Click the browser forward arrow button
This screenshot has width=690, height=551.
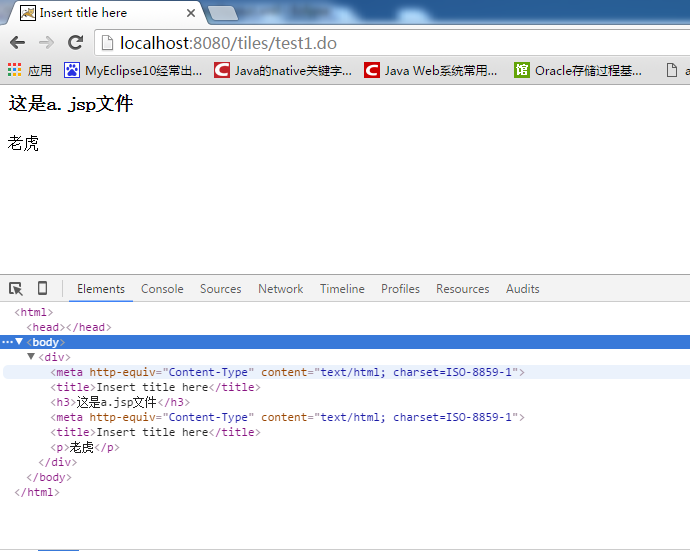(46, 43)
